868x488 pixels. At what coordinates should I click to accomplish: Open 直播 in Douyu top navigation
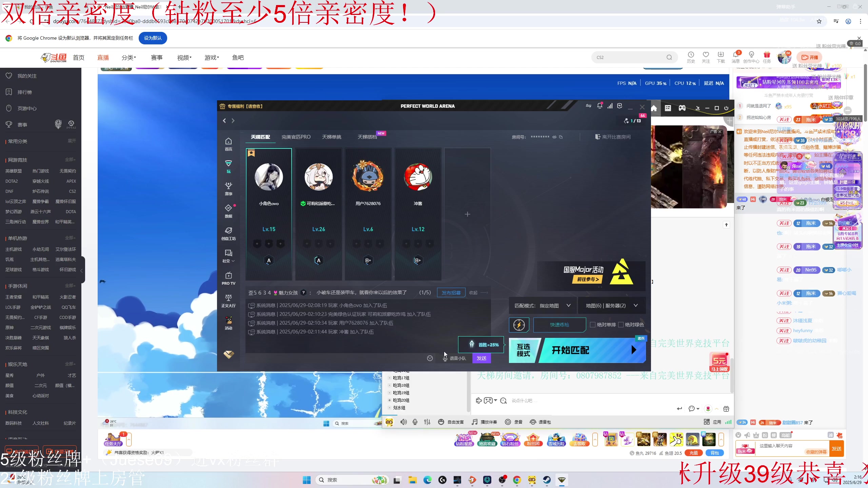point(103,58)
